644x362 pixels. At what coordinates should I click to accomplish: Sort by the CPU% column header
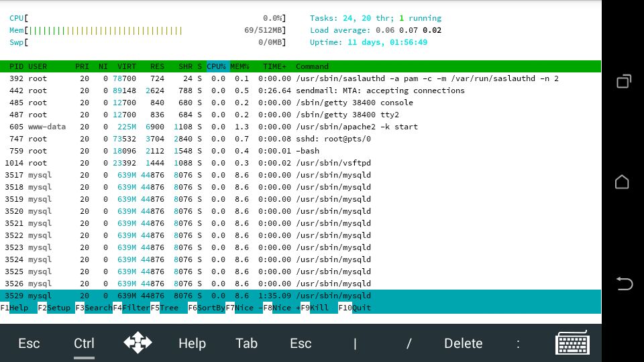click(217, 66)
